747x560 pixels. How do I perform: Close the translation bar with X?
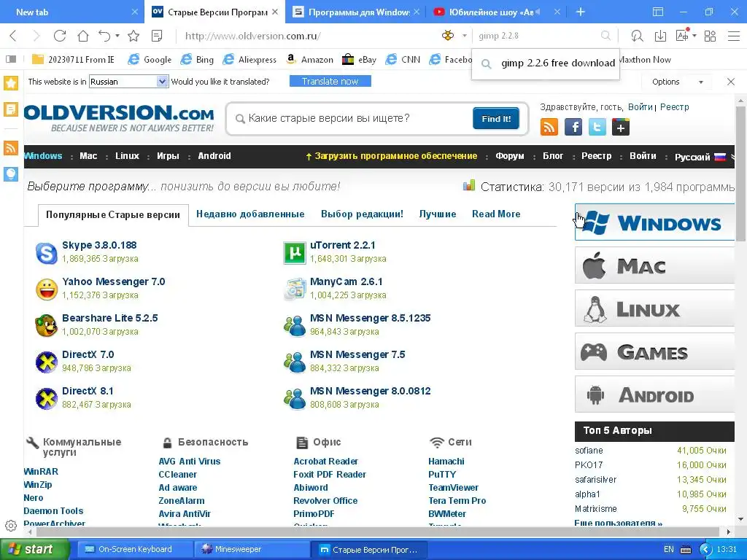click(731, 82)
